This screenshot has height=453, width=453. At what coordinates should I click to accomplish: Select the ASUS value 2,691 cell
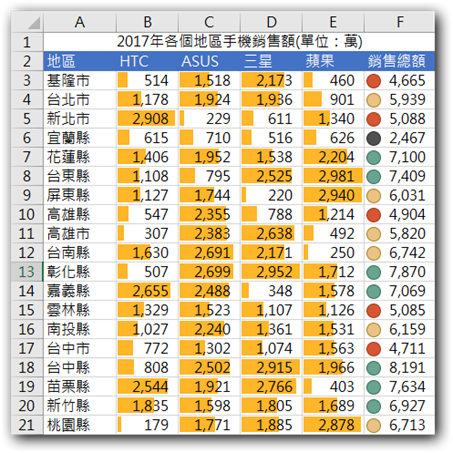click(209, 253)
